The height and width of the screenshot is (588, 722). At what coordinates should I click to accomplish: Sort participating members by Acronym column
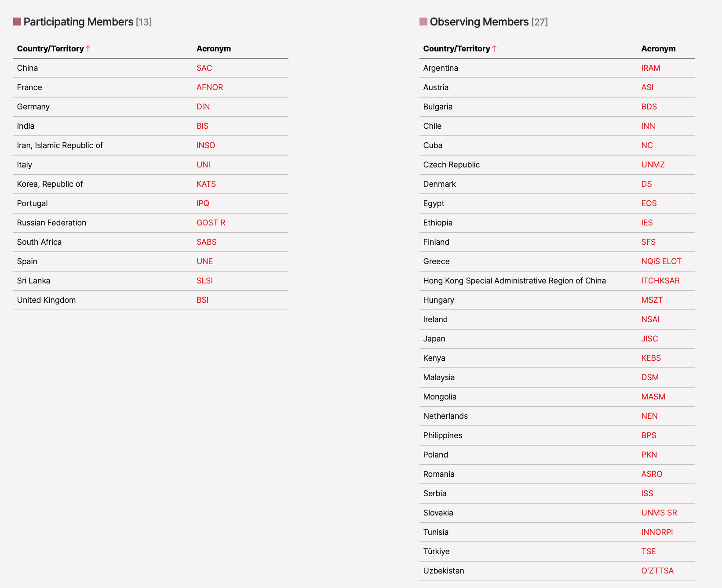tap(214, 49)
